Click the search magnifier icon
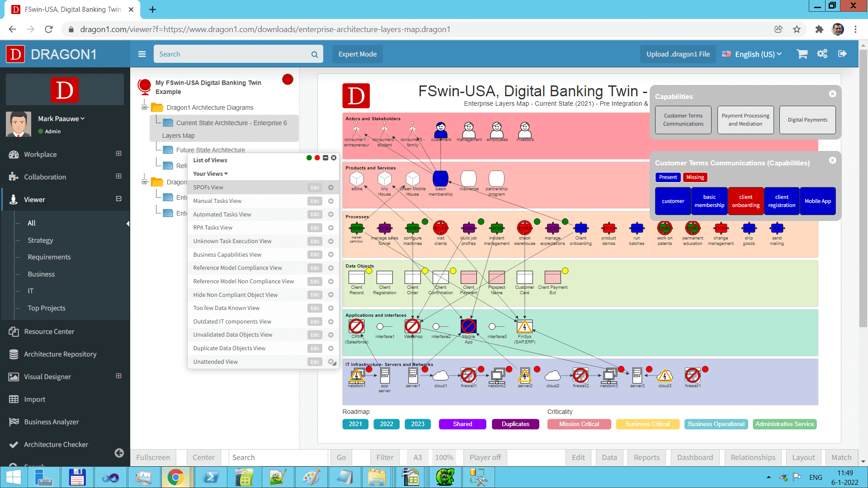This screenshot has width=868, height=488. tap(315, 54)
